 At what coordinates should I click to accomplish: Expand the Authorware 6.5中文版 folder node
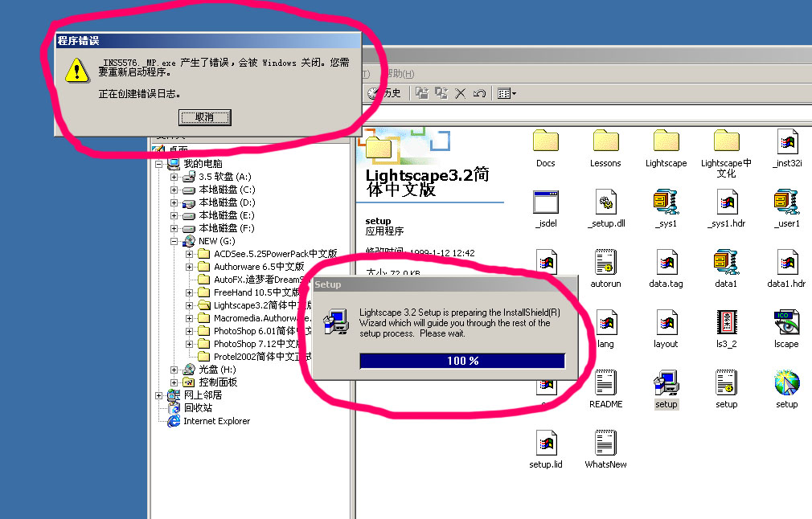[190, 267]
